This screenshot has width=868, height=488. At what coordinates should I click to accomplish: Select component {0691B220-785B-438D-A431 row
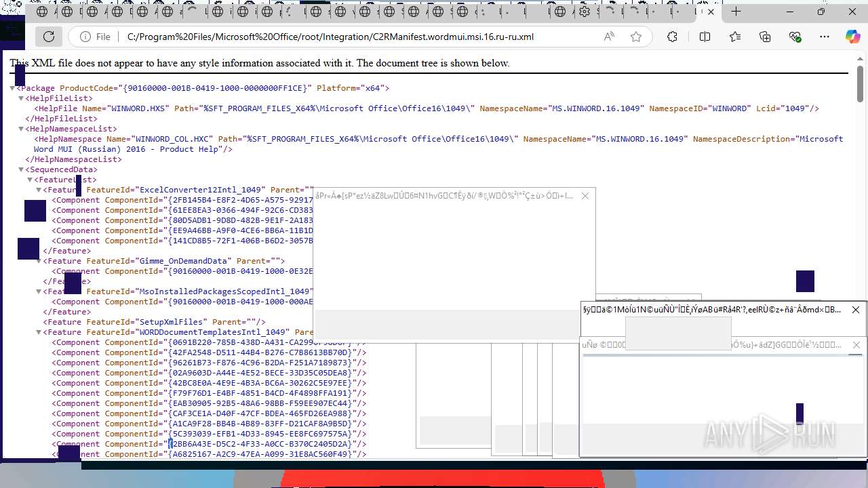(209, 342)
